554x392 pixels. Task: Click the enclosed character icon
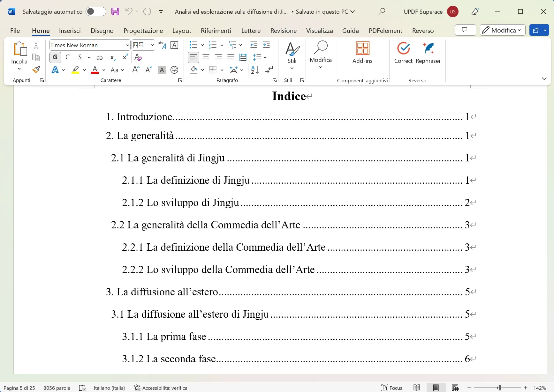tap(174, 70)
